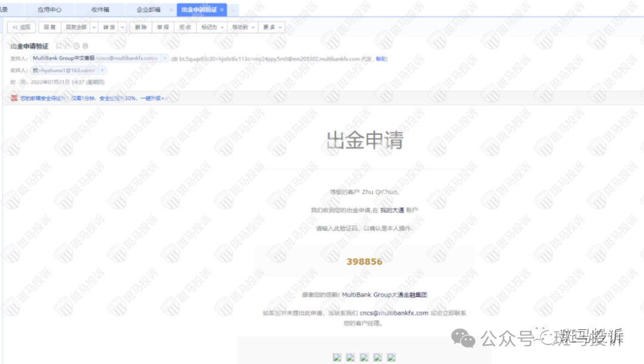Screen dimensions: 644x364
Task: Reject the sender with 拒收
Action: pyautogui.click(x=185, y=27)
